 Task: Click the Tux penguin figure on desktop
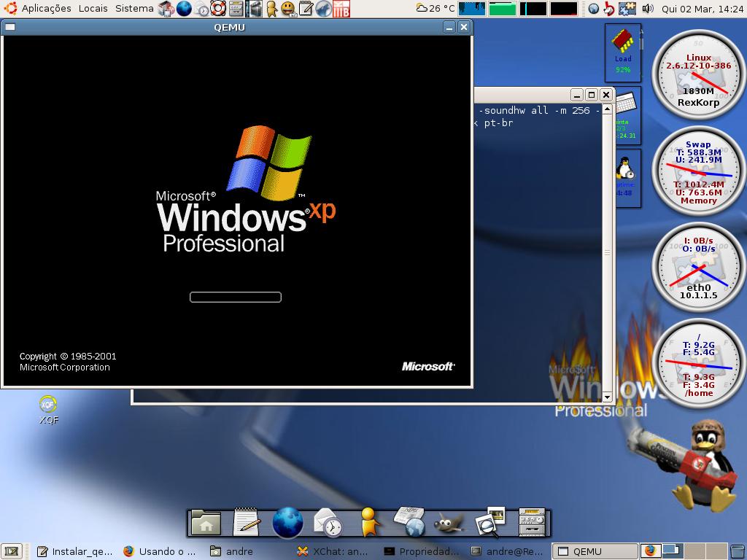704,466
